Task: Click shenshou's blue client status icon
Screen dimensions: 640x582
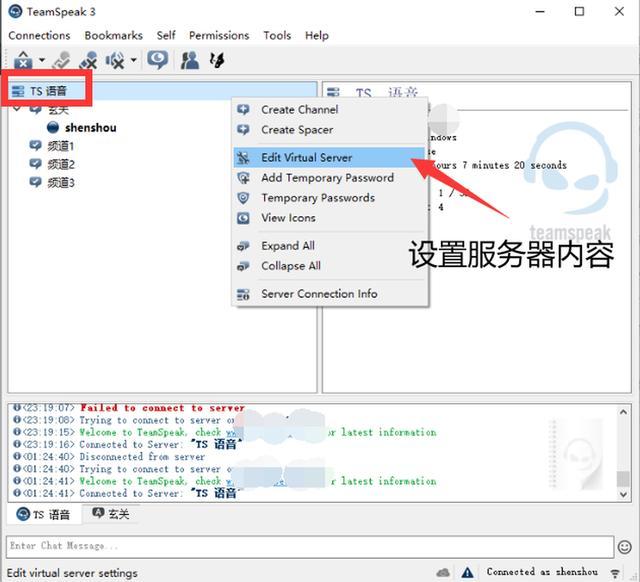Action: pos(53,127)
